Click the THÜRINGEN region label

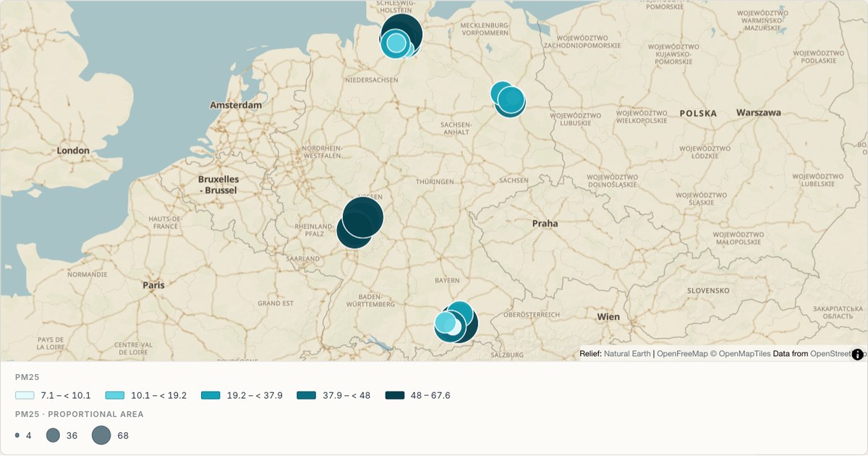(435, 181)
